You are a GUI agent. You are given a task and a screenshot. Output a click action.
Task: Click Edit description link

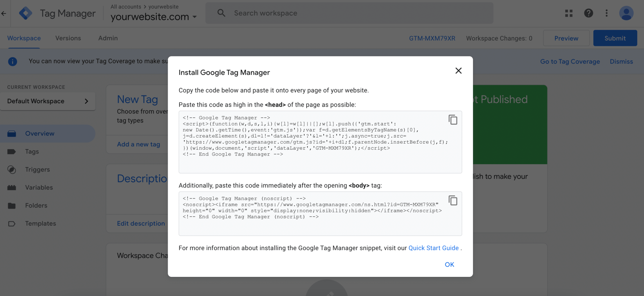pyautogui.click(x=141, y=224)
